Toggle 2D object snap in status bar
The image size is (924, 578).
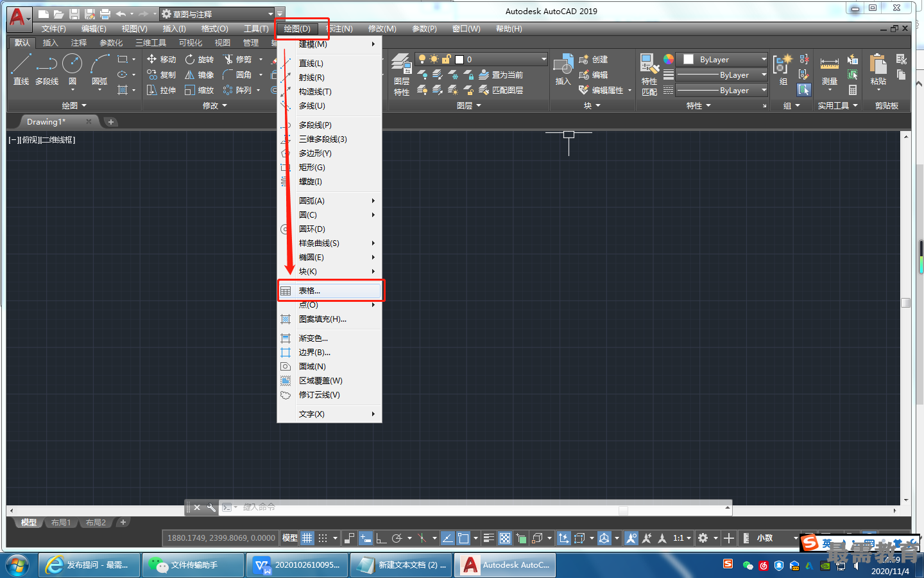[x=463, y=538]
